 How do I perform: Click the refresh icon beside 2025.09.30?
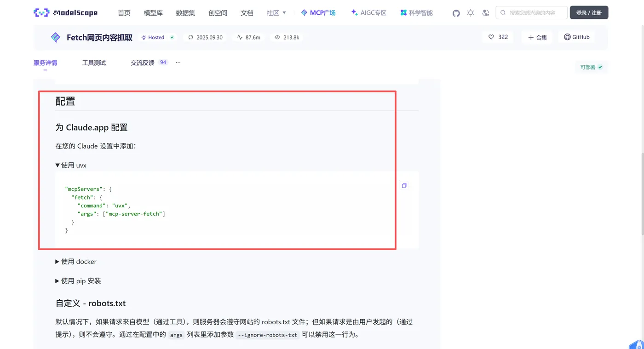(190, 37)
